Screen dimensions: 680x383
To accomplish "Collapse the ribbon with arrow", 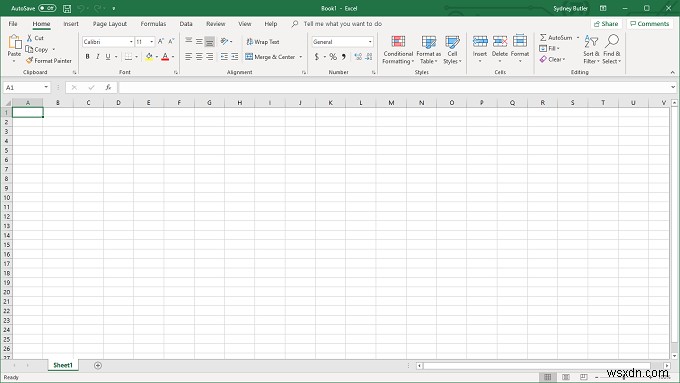I will [673, 72].
